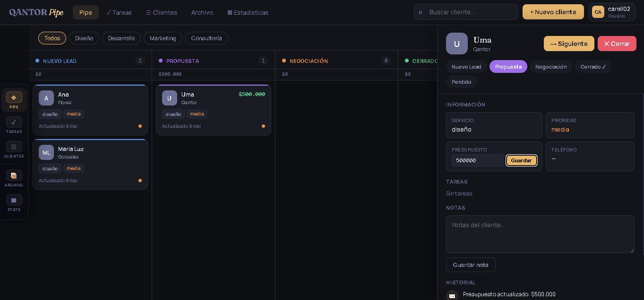Open the Archivo sidebar icon
Screen dimensions: 644x300
tap(14, 176)
